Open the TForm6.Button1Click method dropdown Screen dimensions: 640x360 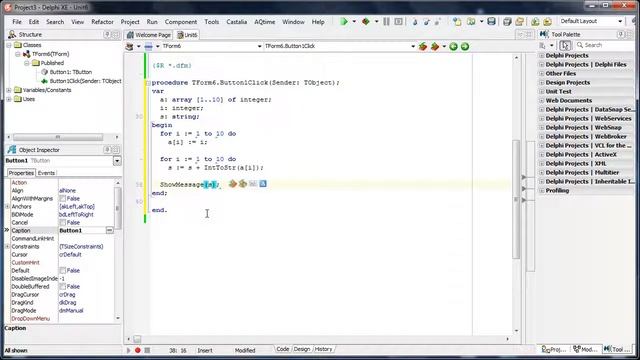413,47
